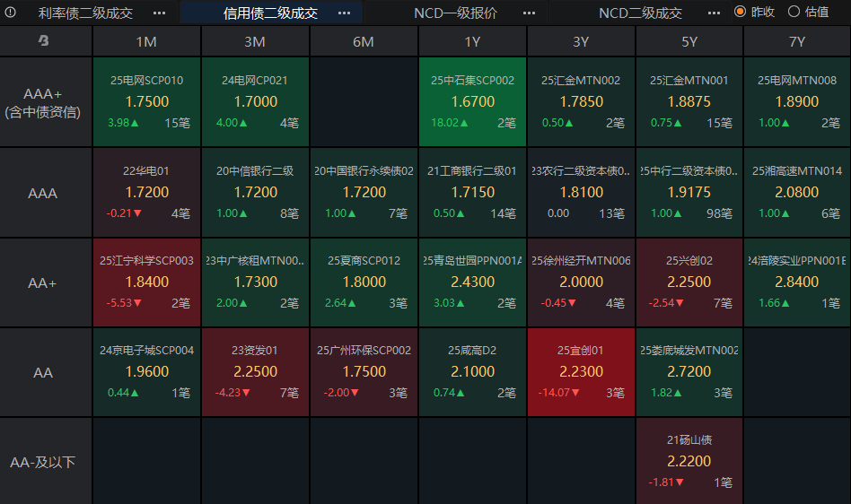Switch to the NCD一级报价 tab

(x=455, y=13)
